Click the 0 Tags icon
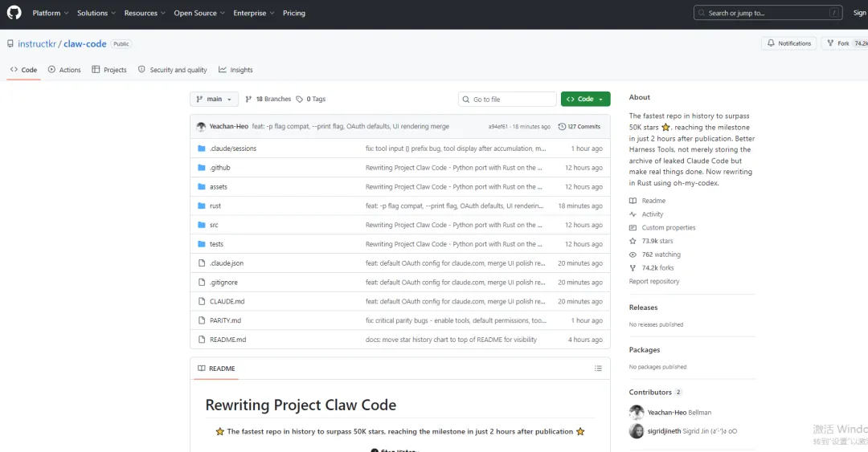This screenshot has width=868, height=452. [300, 100]
